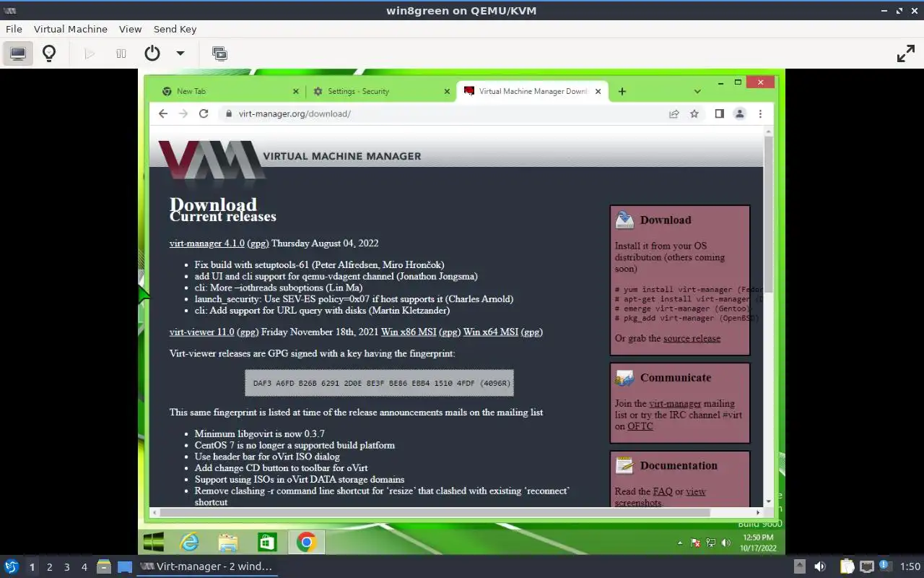The height and width of the screenshot is (578, 924).
Task: Select the Chrome icon on guest taskbar
Action: pyautogui.click(x=306, y=542)
